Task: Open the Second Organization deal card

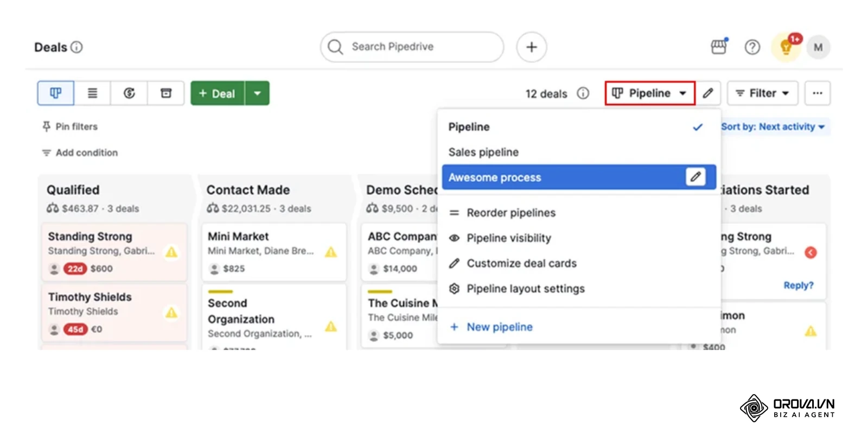Action: click(274, 317)
